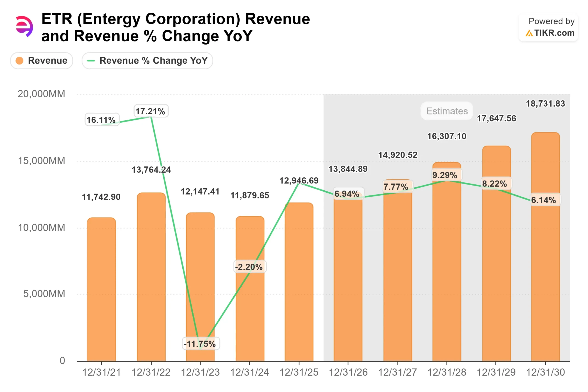Screen dimensions: 588x392
Task: Click the 18,731.83 revenue value label
Action: (x=546, y=104)
